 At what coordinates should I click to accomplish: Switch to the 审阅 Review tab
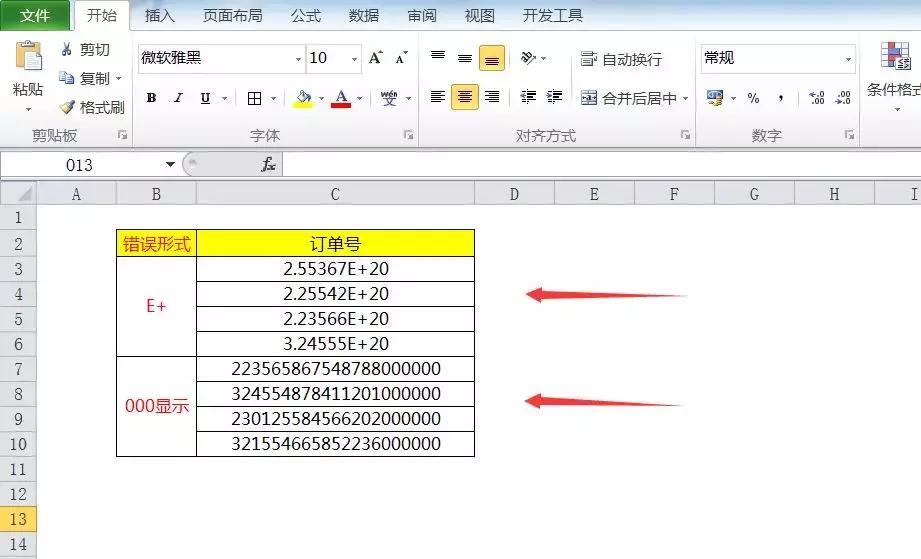422,15
